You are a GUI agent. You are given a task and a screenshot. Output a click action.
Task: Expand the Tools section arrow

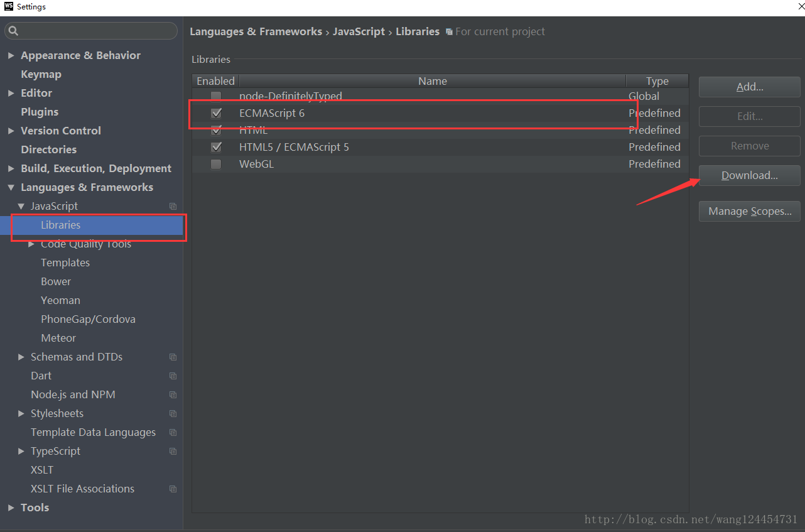tap(11, 508)
